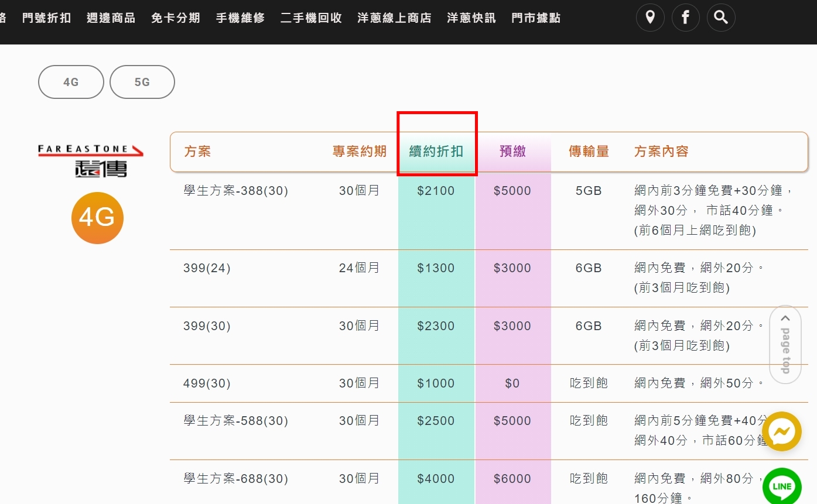Click the $1000 renewal discount cell
Viewport: 817px width, 504px height.
click(436, 383)
